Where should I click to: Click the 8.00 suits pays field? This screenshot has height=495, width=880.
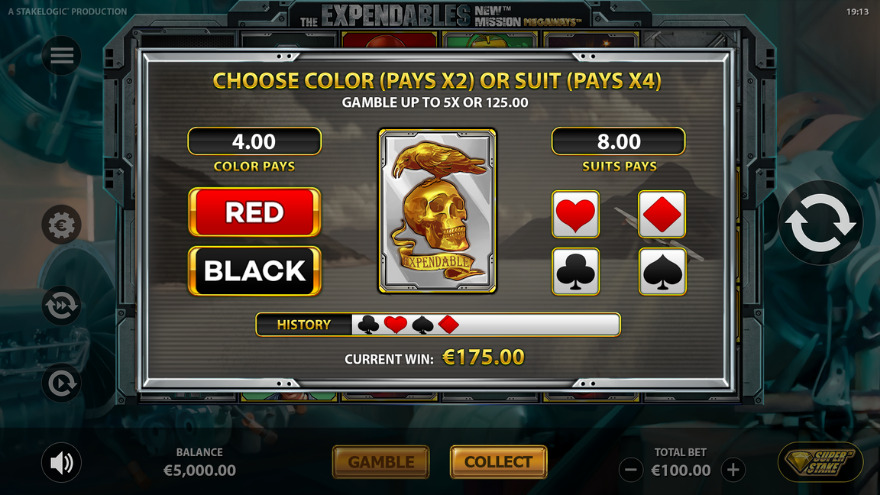[618, 141]
